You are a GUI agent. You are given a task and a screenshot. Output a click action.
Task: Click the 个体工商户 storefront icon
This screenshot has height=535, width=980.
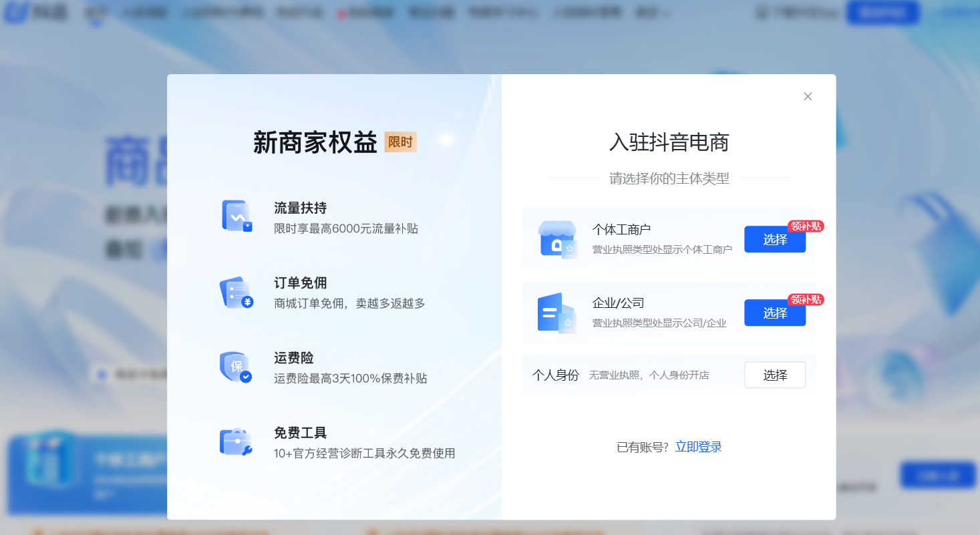click(x=558, y=239)
